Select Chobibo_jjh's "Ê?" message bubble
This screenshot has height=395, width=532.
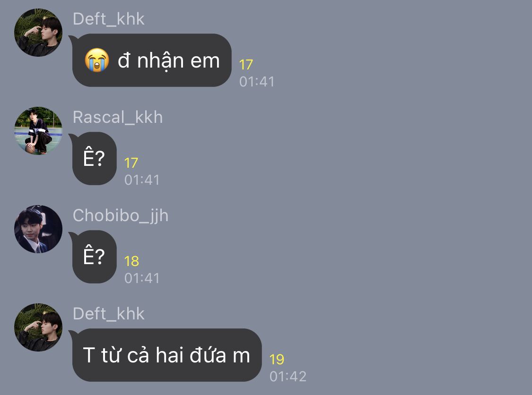pos(94,257)
